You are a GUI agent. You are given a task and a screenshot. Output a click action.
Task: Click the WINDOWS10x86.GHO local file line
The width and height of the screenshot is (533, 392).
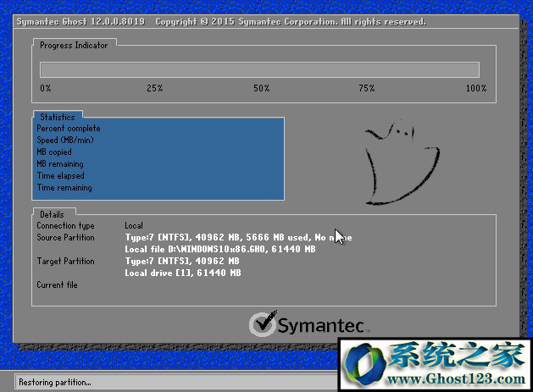coord(220,249)
